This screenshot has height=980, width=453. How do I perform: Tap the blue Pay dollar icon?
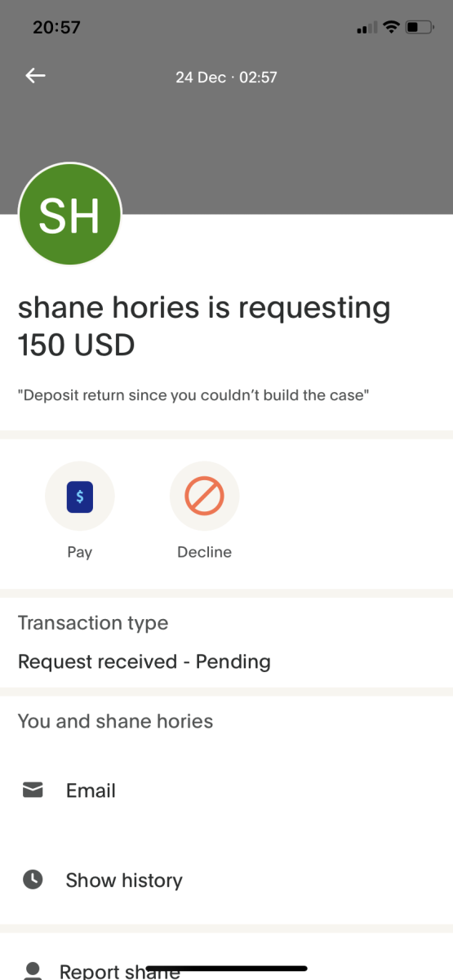(79, 497)
